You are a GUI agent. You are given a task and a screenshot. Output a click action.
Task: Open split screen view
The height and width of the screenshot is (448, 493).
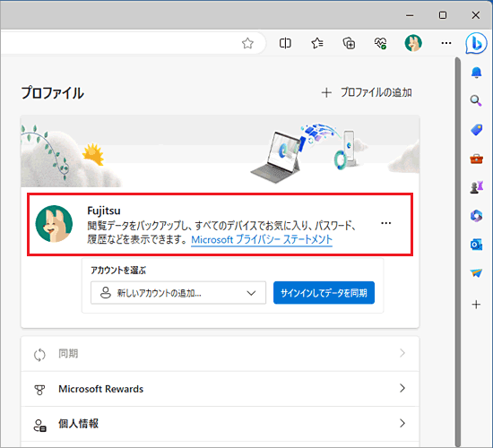coord(285,43)
